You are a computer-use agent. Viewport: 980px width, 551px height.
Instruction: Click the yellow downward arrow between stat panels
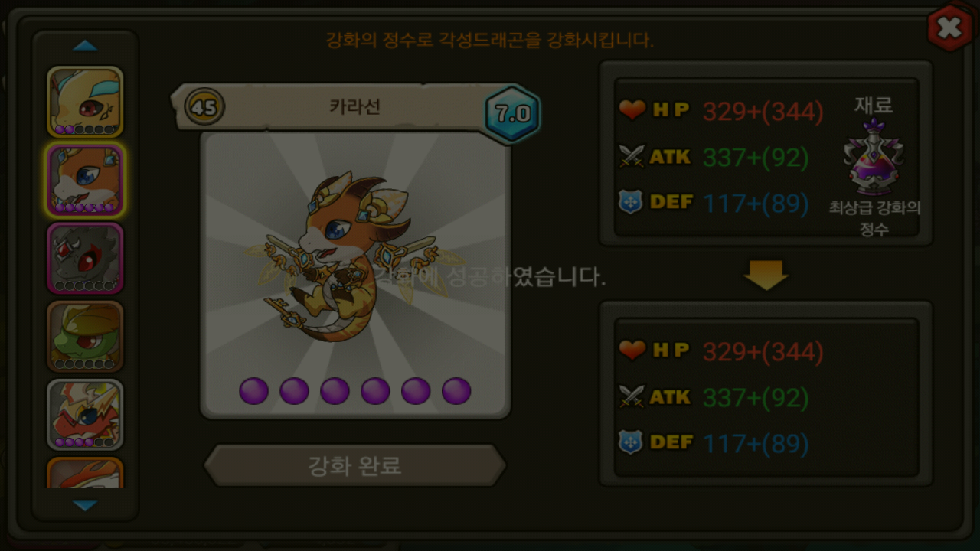click(x=766, y=275)
